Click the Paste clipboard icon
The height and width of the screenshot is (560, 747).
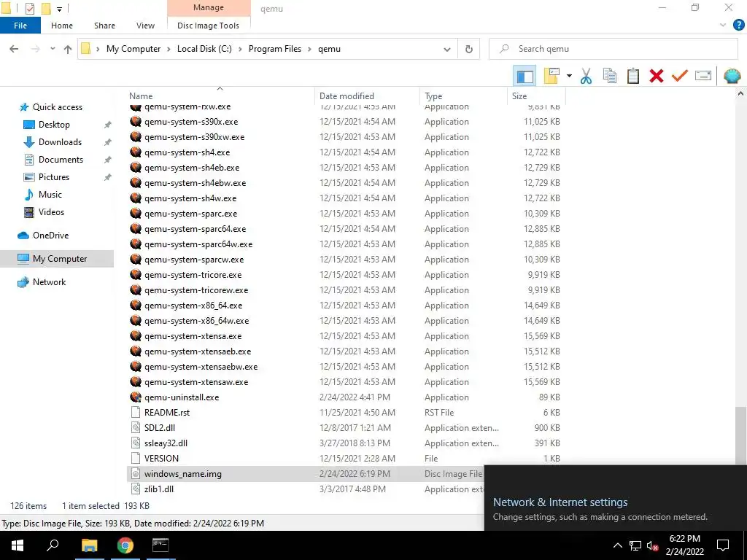[632, 76]
